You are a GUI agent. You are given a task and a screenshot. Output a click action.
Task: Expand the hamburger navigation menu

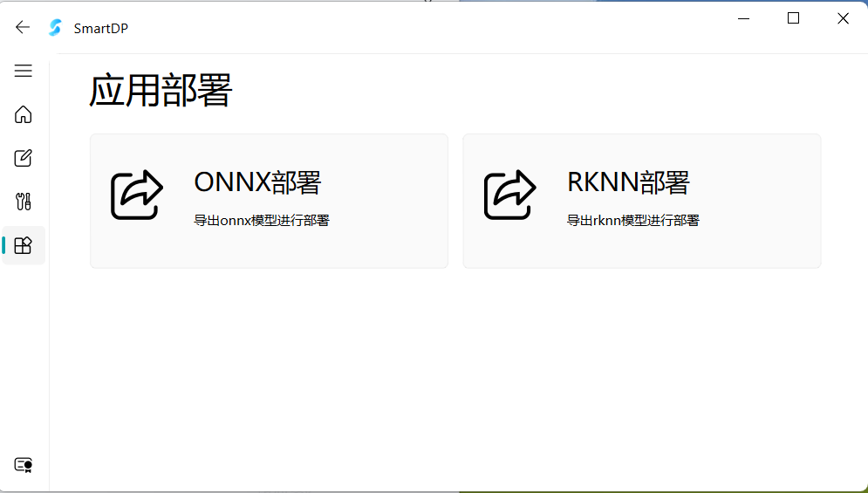coord(24,71)
